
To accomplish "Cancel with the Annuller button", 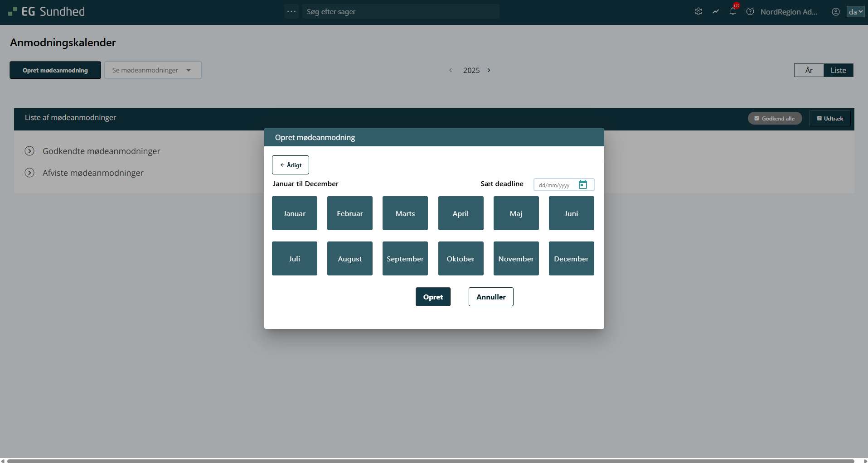I will point(491,297).
